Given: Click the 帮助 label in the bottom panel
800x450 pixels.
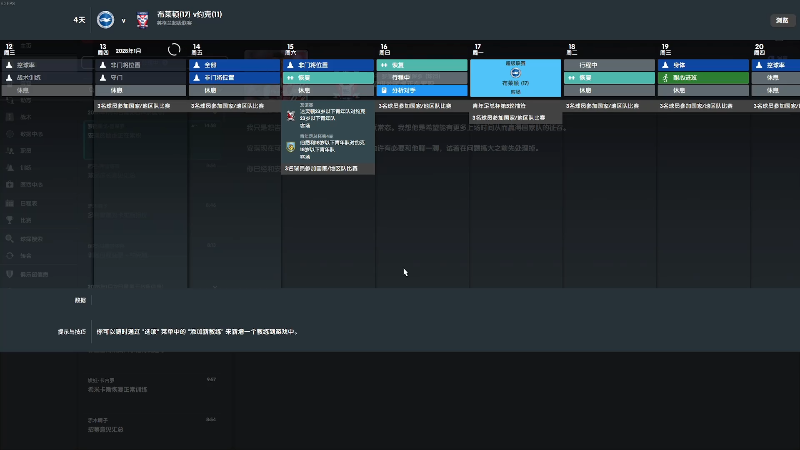Looking at the screenshot, I should point(80,300).
